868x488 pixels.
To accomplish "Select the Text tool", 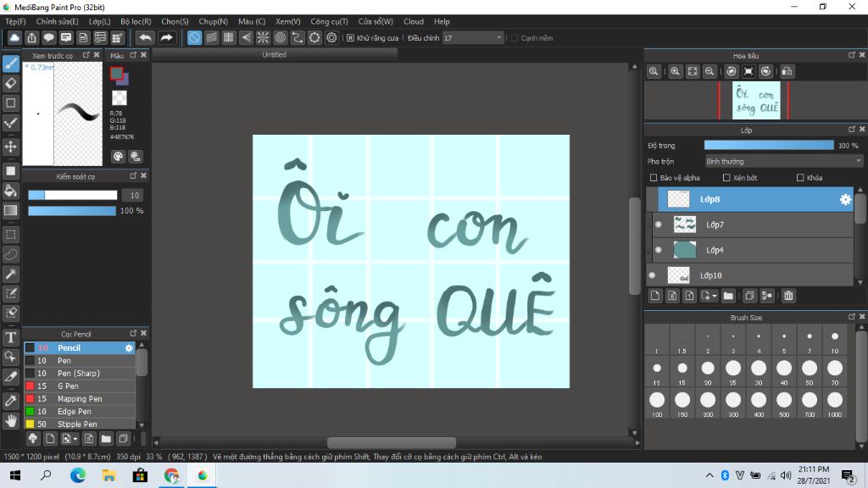I will pos(11,337).
